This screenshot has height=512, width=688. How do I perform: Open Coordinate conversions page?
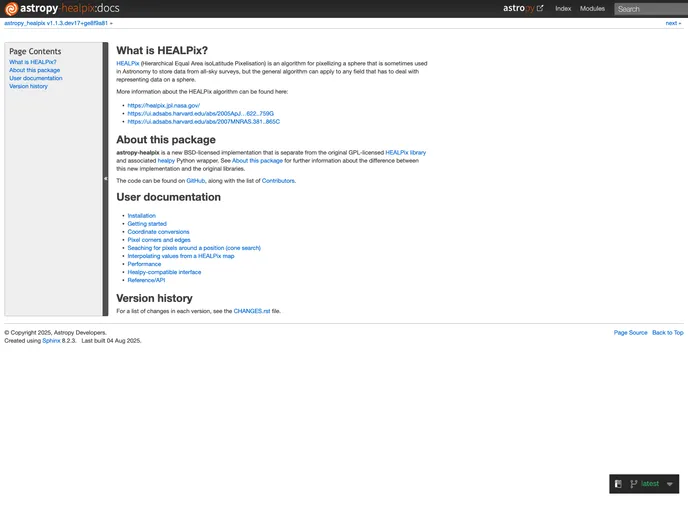[x=158, y=232]
